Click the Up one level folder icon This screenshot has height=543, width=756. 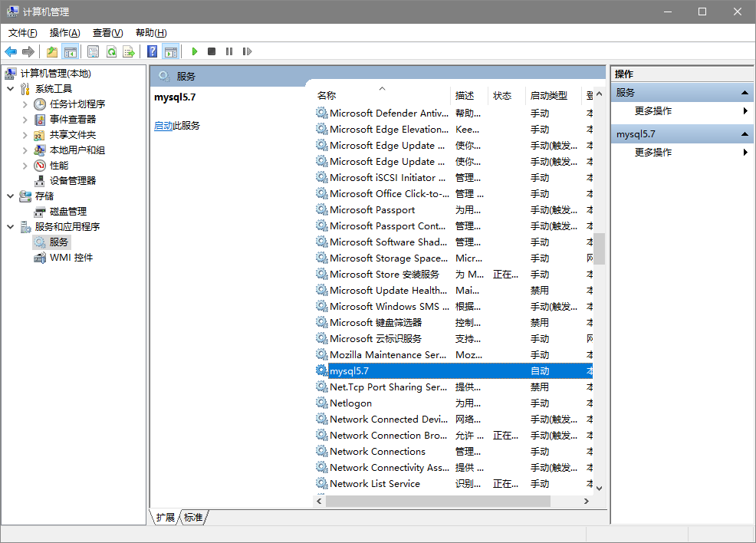[52, 51]
